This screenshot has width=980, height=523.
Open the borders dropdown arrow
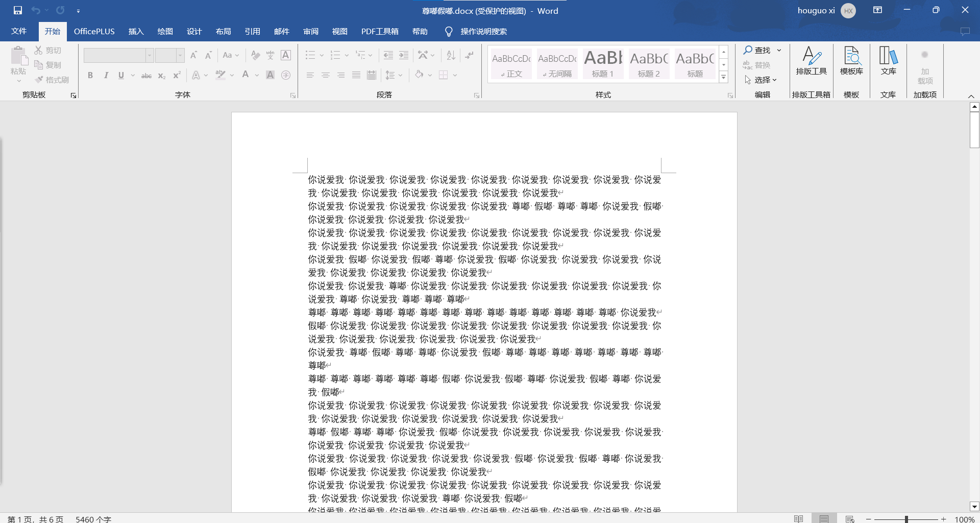click(x=455, y=75)
